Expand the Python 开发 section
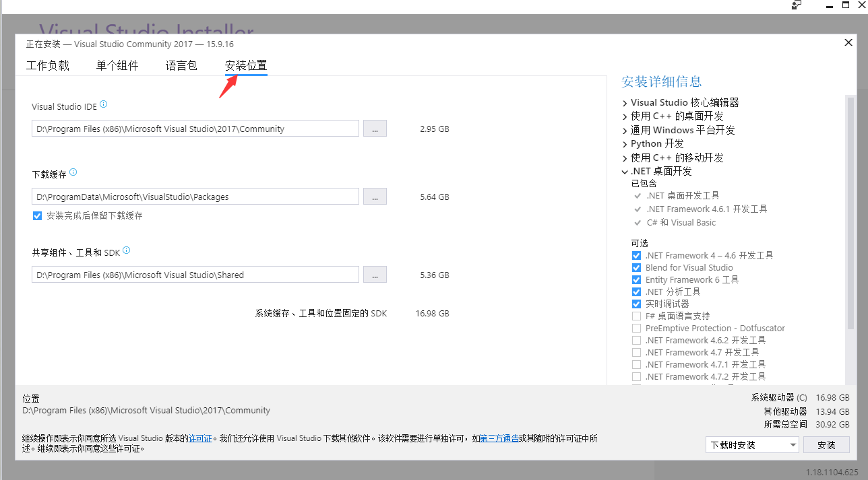Screen dimensions: 868x480 pyautogui.click(x=625, y=144)
